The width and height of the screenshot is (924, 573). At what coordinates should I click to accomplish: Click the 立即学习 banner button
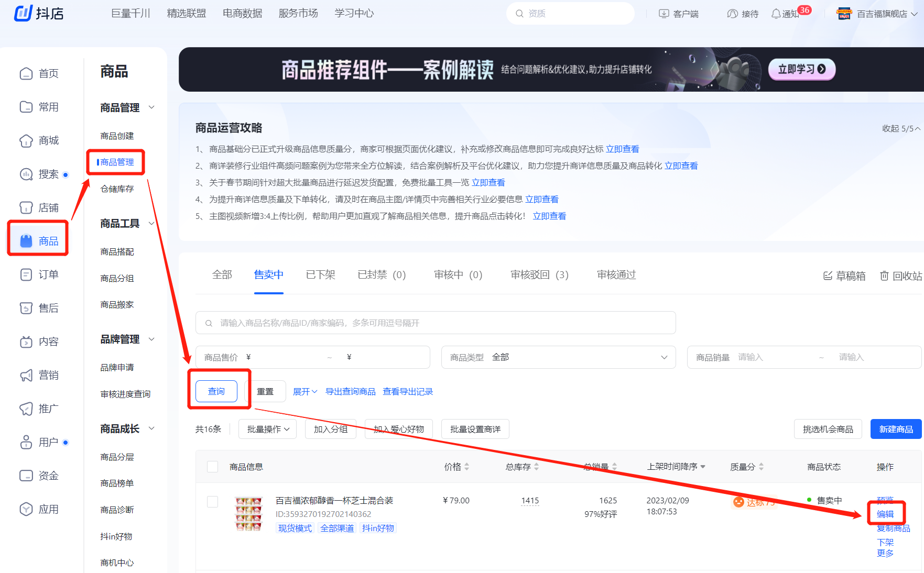802,69
